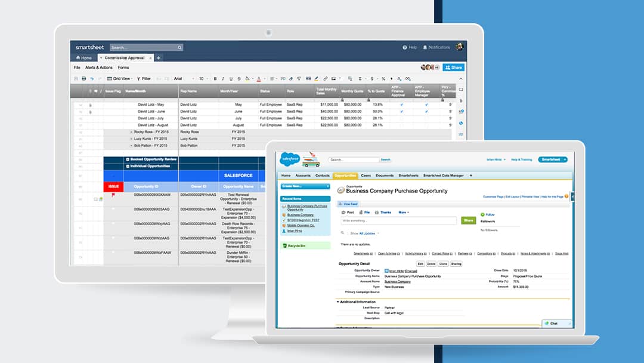Click the File attach option in Salesforce feed
644x363 pixels.
click(365, 213)
